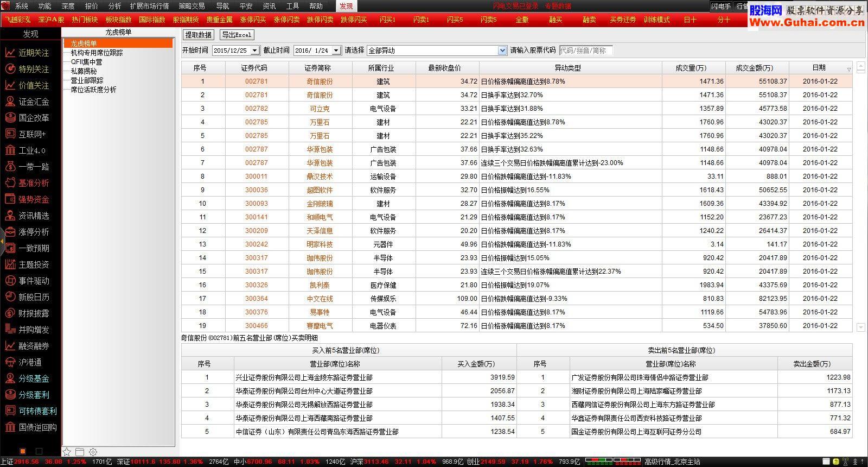Click the app logo icon in title bar
Image resolution: width=868 pixels, height=467 pixels.
click(x=5, y=5)
